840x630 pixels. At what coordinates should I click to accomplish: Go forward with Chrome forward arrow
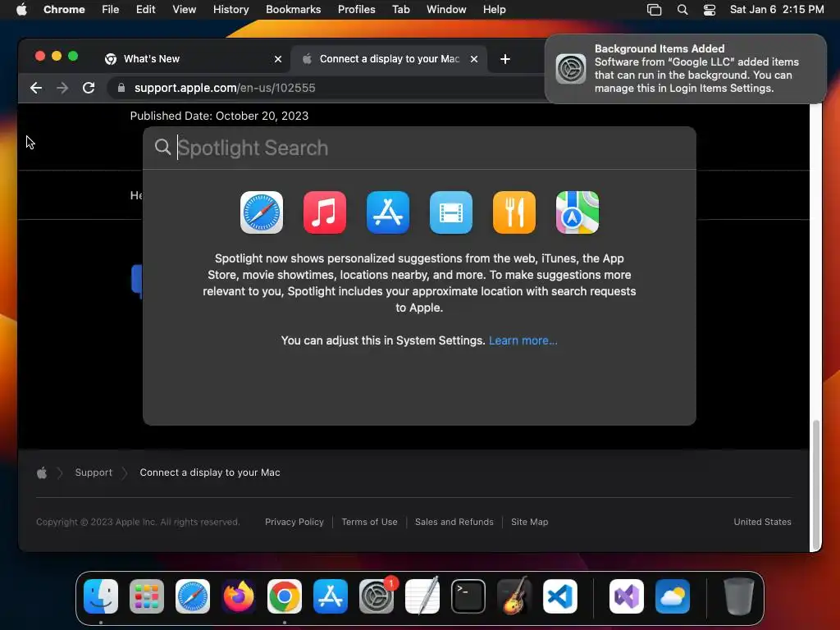click(62, 88)
